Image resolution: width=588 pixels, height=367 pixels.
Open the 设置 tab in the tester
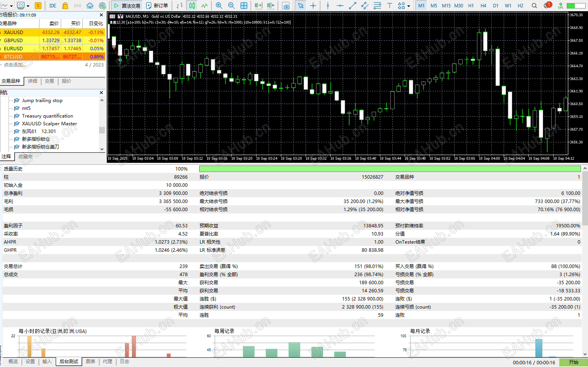click(30, 362)
